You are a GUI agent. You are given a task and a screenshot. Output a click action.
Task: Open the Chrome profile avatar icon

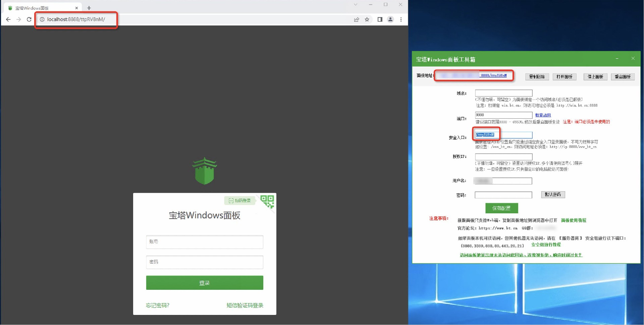coord(390,19)
